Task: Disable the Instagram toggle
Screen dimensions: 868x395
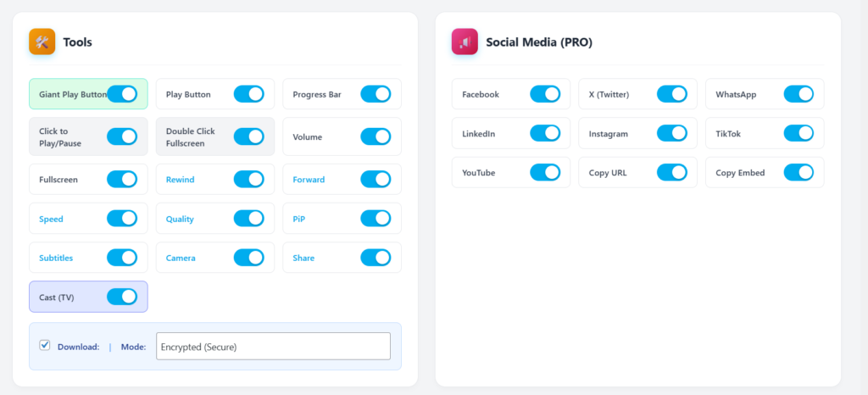Action: 672,133
